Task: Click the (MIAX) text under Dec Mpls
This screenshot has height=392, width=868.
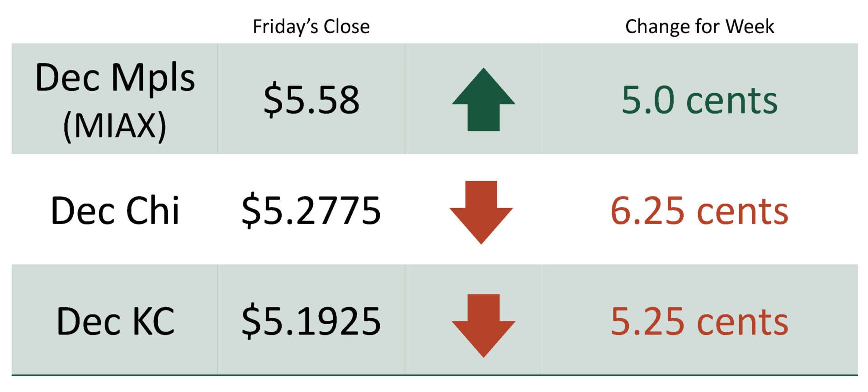Action: pyautogui.click(x=115, y=126)
